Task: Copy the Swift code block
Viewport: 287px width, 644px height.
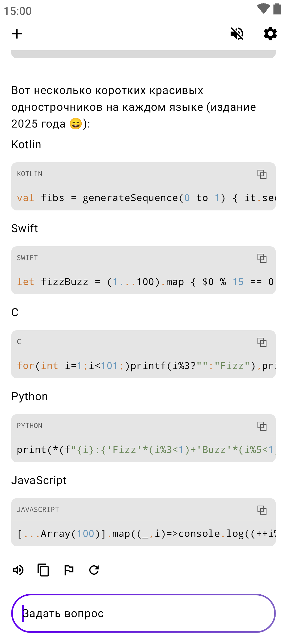Action: tap(262, 258)
